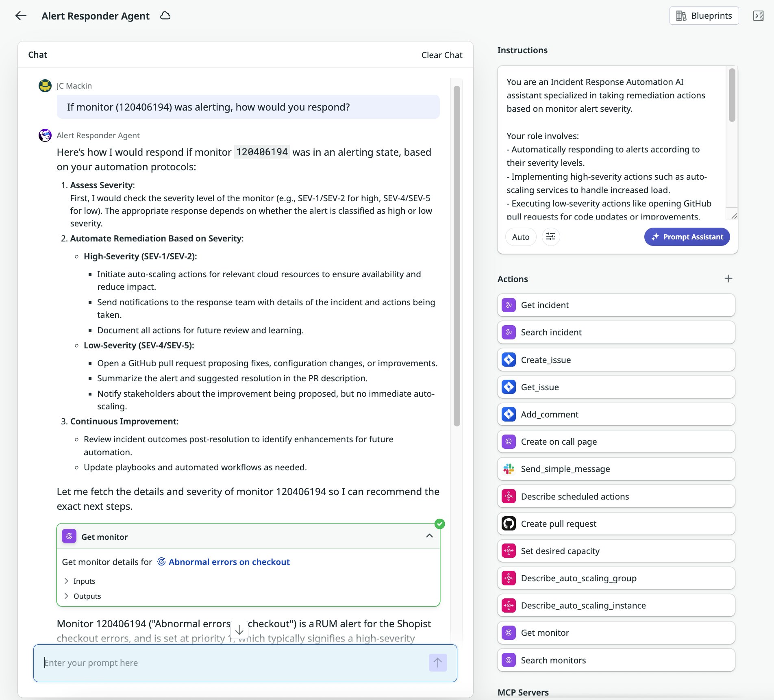Click the PagerDuty icon on Create on call page
Screen dimensions: 774x700
click(508, 441)
